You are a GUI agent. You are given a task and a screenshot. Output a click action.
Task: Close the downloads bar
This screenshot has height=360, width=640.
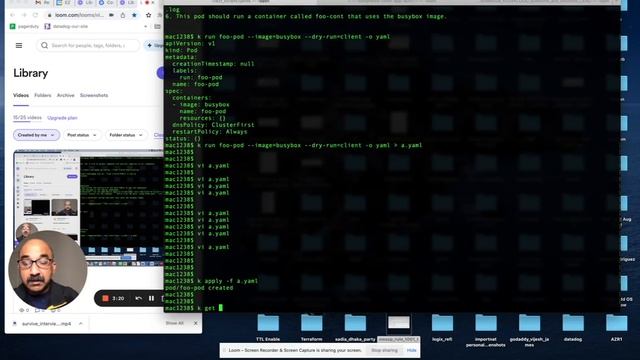point(196,323)
